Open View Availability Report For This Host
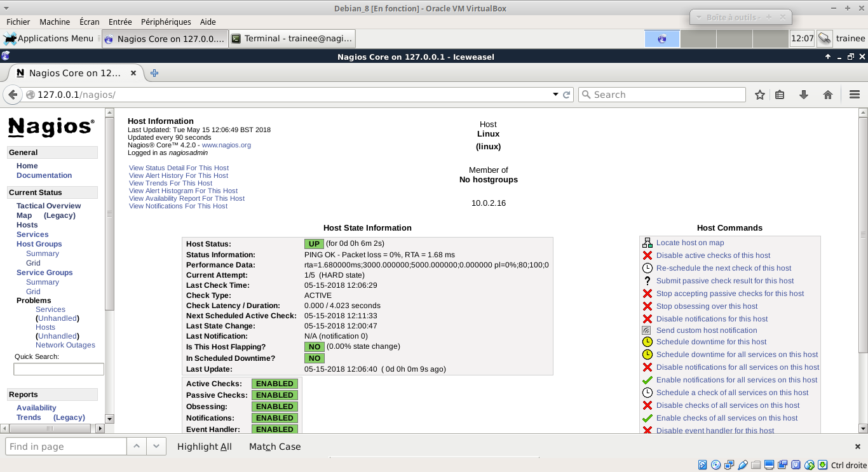This screenshot has width=868, height=472. click(x=187, y=199)
